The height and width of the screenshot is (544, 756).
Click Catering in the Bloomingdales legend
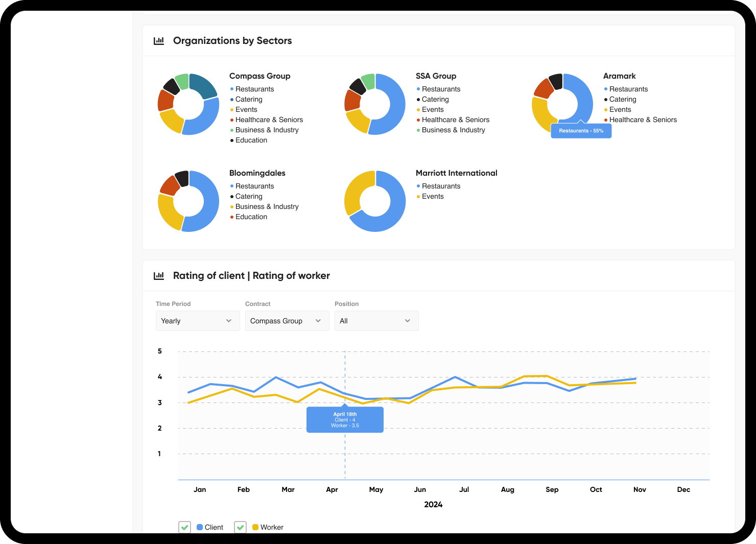(x=249, y=196)
